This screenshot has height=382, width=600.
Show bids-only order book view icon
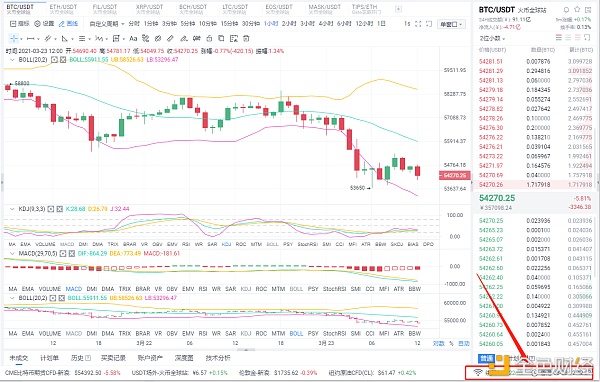tap(568, 38)
